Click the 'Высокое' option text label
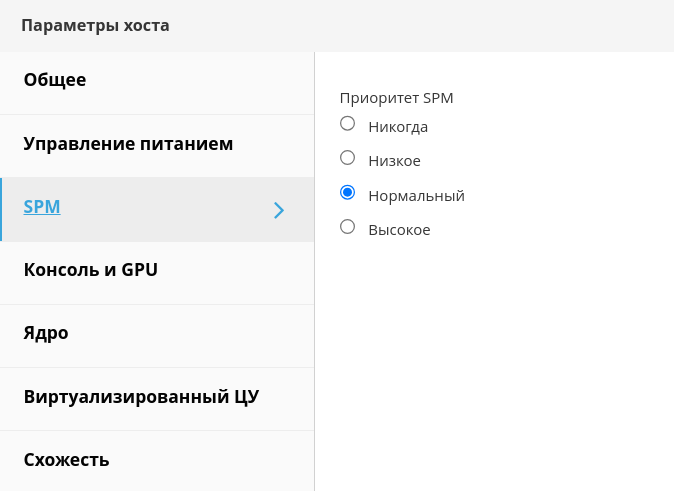 (399, 230)
